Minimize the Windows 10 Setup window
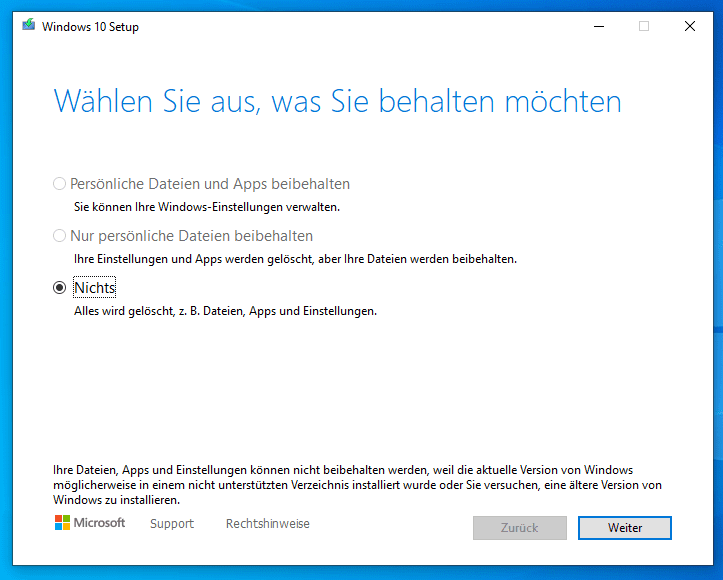 pyautogui.click(x=599, y=26)
